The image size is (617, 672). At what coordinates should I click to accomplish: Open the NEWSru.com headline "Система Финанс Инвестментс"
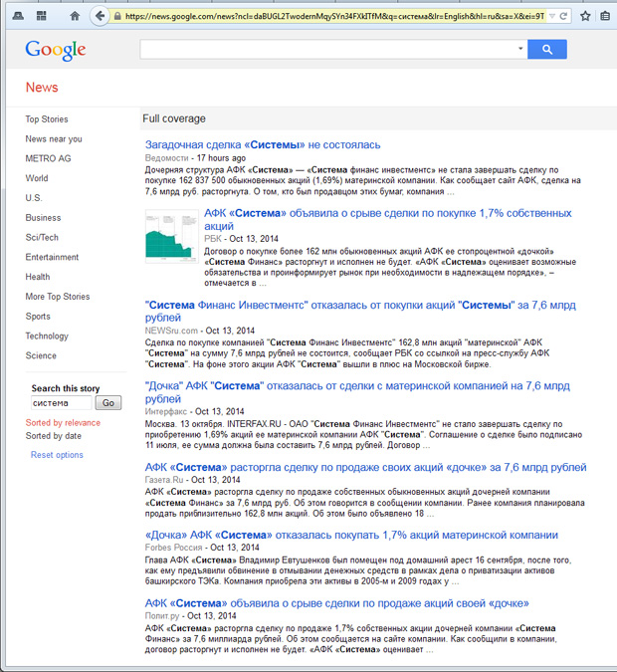[360, 312]
